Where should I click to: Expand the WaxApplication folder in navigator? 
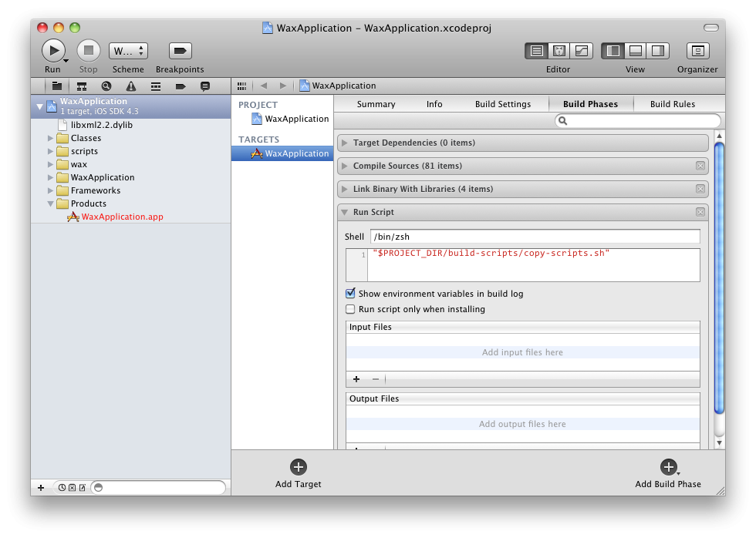coord(50,177)
